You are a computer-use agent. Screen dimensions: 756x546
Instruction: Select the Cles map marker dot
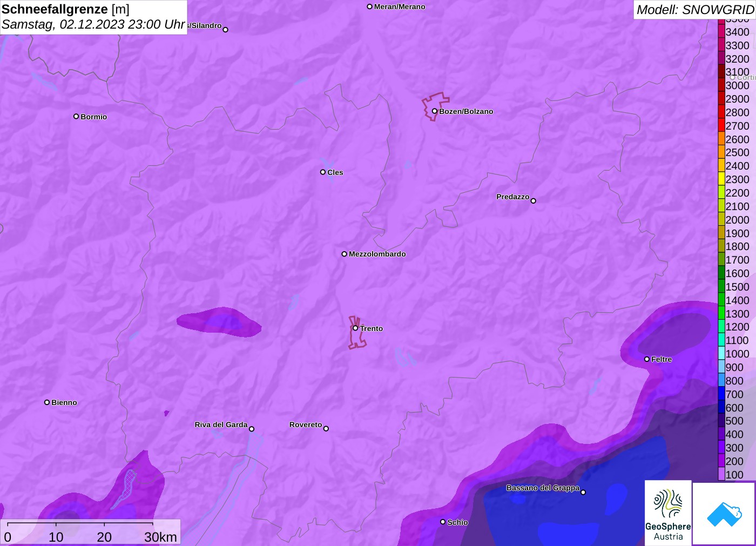(323, 172)
